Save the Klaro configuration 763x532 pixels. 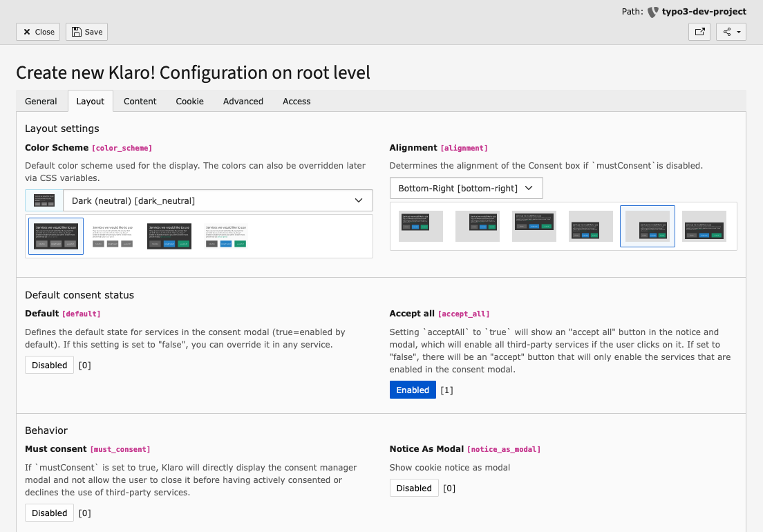86,32
